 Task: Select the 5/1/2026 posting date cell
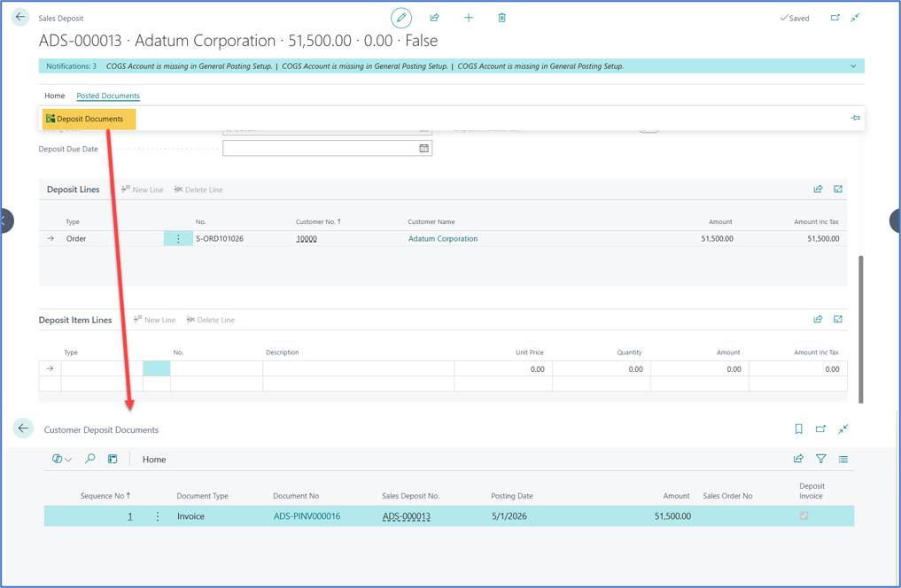[x=509, y=516]
